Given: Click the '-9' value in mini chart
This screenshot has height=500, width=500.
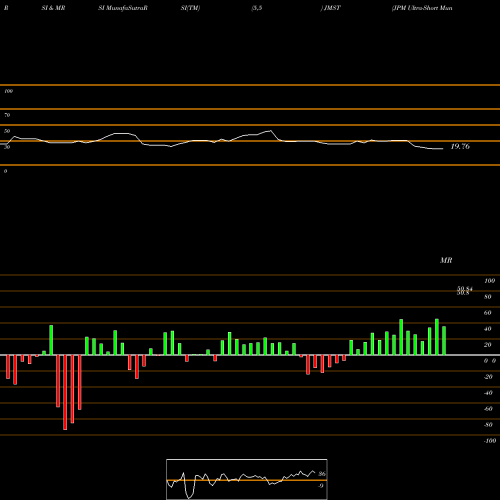Looking at the screenshot, I should 321,486.
